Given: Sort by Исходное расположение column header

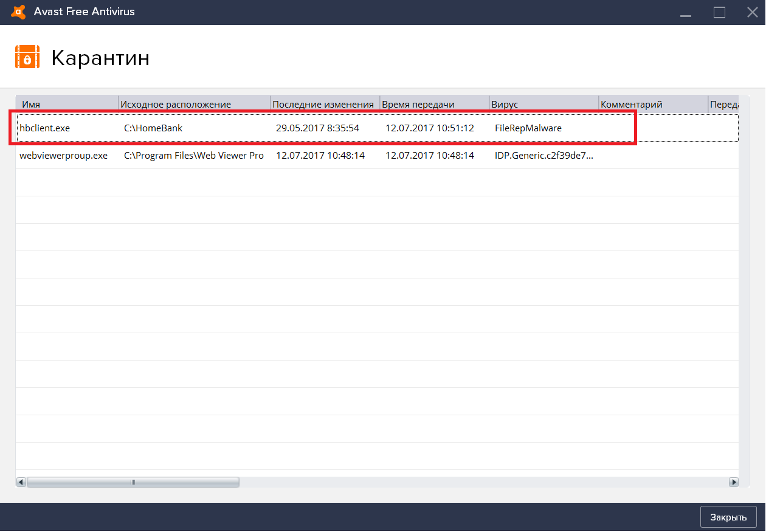Looking at the screenshot, I should coord(195,104).
